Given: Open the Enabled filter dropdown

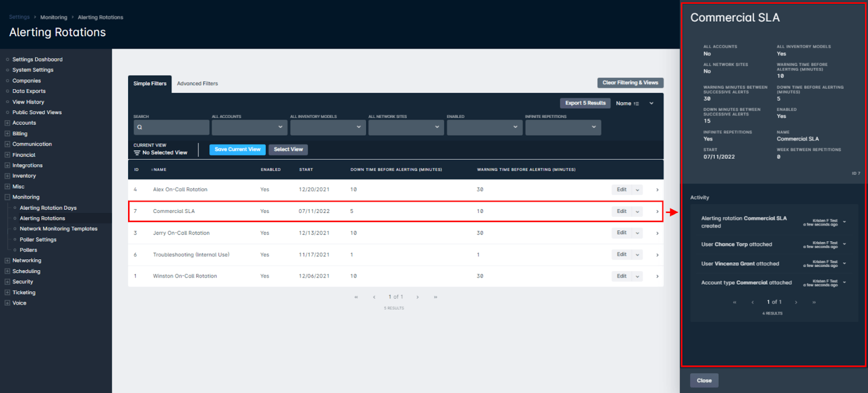Looking at the screenshot, I should [484, 127].
